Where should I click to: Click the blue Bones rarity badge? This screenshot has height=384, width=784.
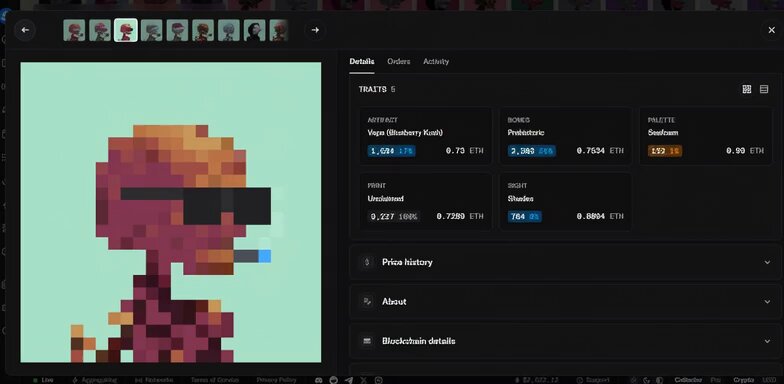point(532,150)
